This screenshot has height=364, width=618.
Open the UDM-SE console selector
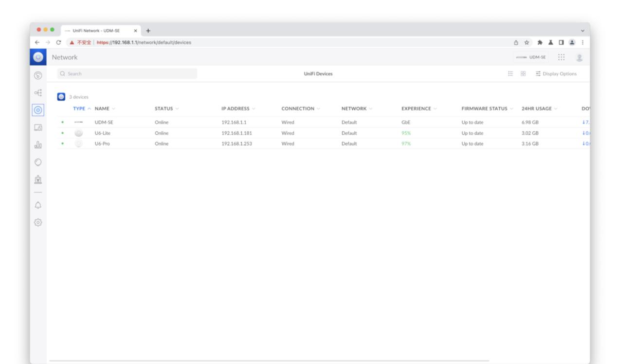(x=532, y=57)
